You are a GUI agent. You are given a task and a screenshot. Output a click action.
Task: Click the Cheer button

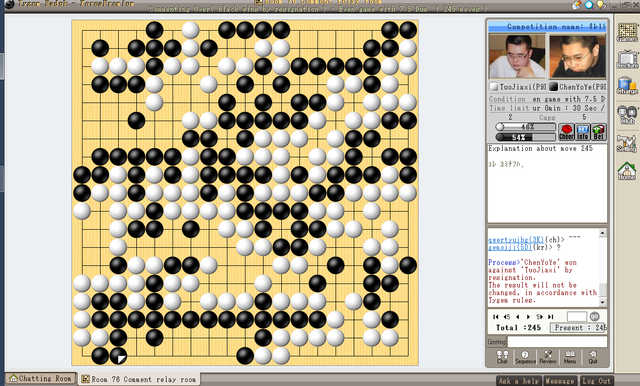click(566, 132)
